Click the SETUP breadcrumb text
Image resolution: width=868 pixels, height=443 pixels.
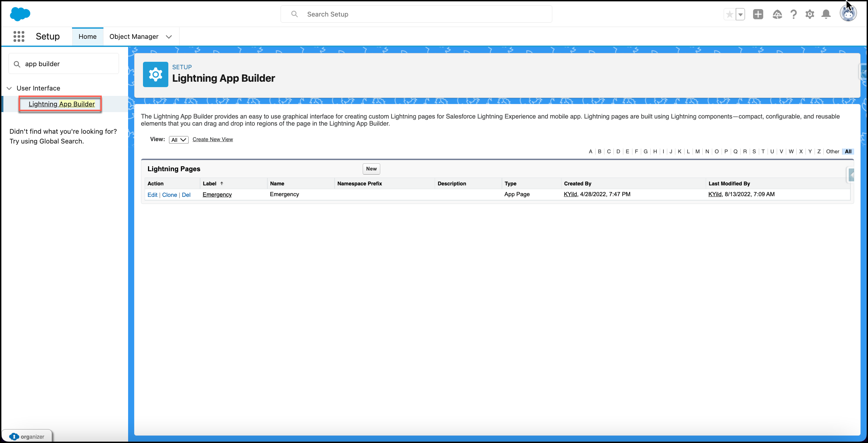pos(182,67)
